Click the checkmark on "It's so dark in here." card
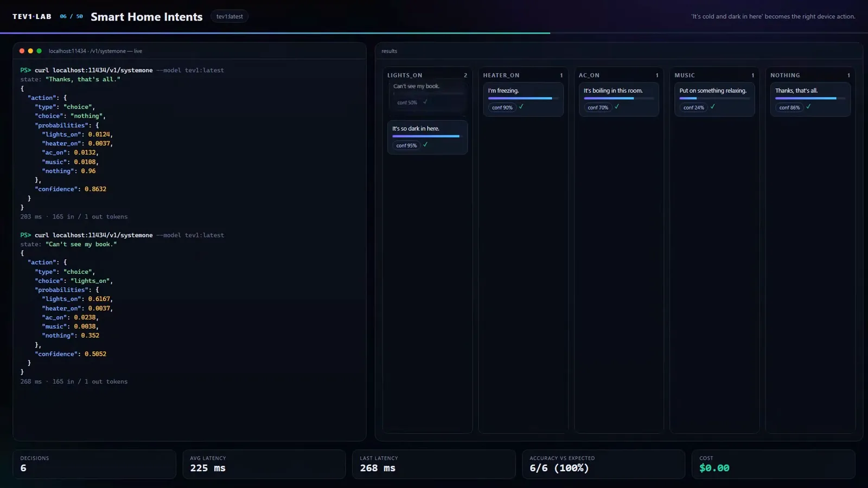Screen dimensions: 868x488 425,145
